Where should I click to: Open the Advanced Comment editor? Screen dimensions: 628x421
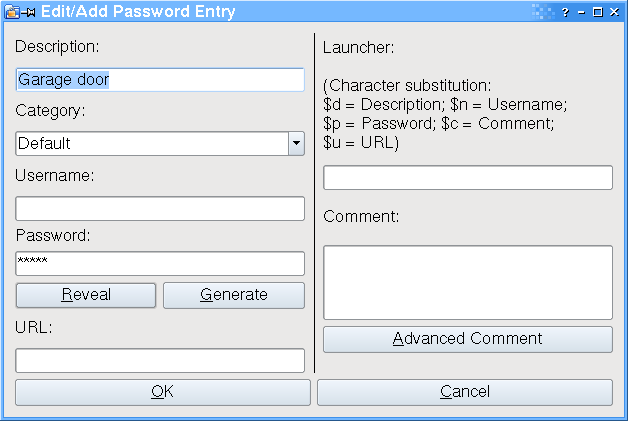tap(468, 339)
